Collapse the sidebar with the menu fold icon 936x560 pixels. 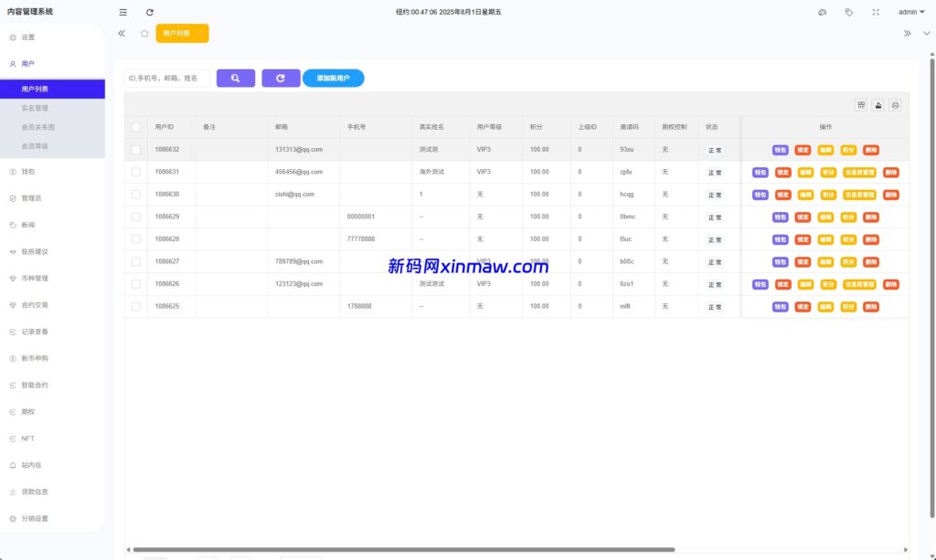coord(123,12)
